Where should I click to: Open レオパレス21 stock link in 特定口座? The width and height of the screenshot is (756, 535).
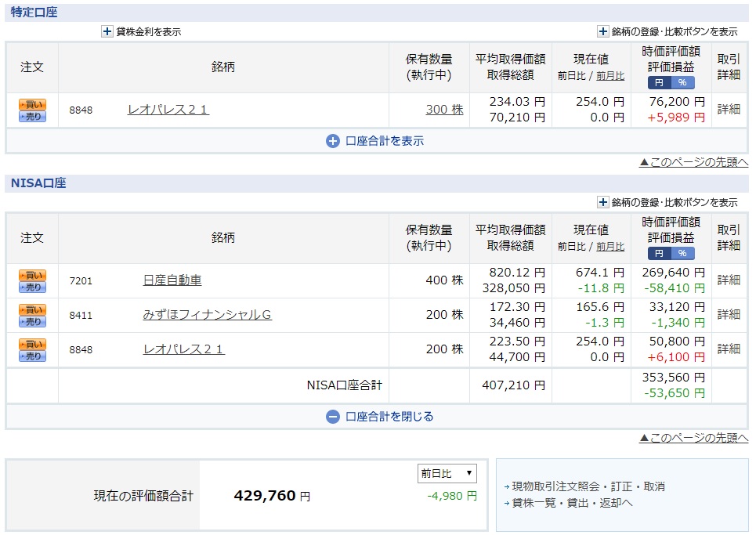168,110
